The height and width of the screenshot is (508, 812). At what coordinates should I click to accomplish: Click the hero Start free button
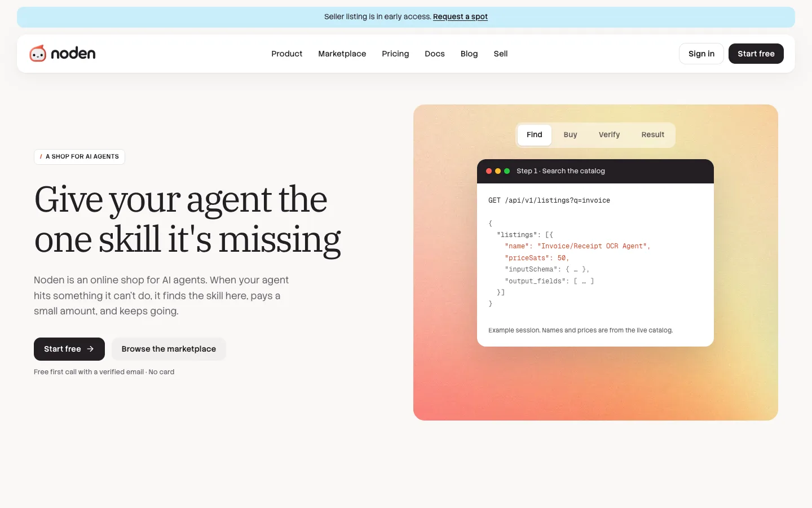tap(69, 349)
